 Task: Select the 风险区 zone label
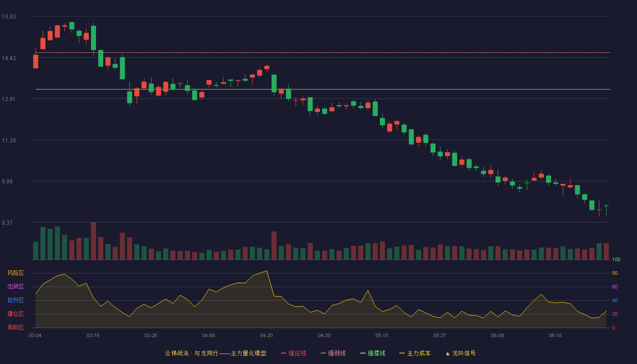click(15, 273)
